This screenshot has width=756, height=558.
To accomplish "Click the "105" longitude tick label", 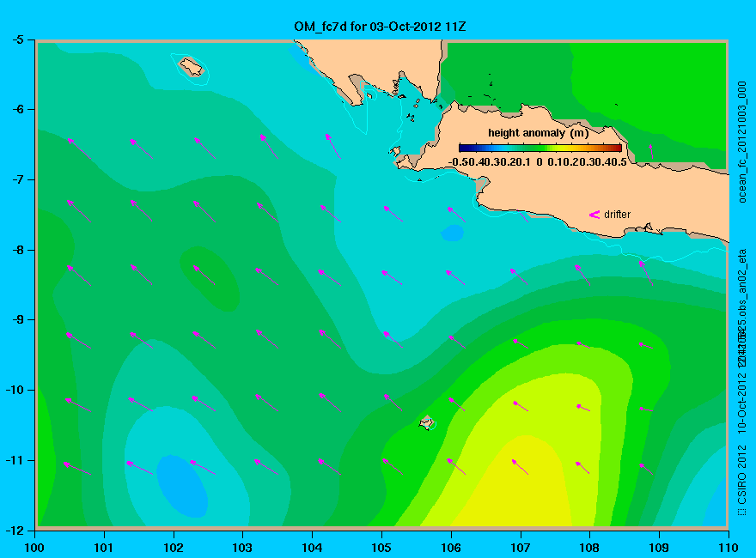I will 381,548.
